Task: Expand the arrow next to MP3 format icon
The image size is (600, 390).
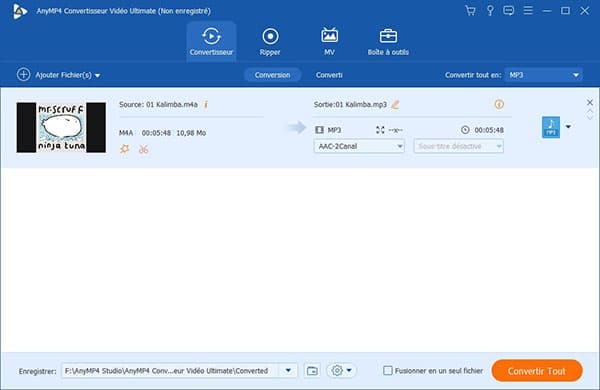Action: pos(569,127)
